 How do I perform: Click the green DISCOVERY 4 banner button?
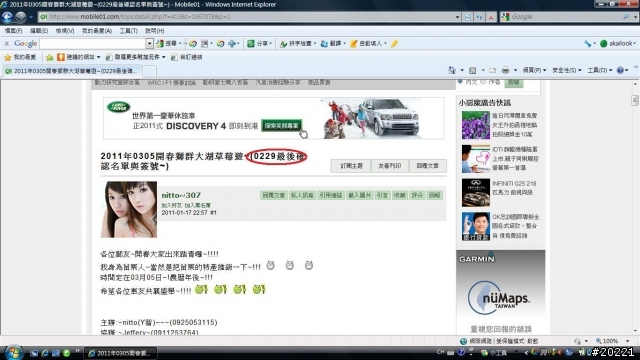coord(282,125)
